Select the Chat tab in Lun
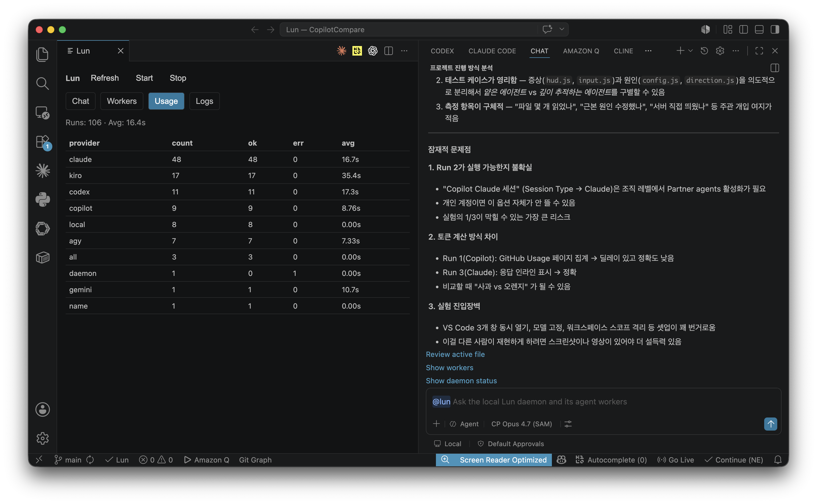The width and height of the screenshot is (817, 504). [80, 101]
